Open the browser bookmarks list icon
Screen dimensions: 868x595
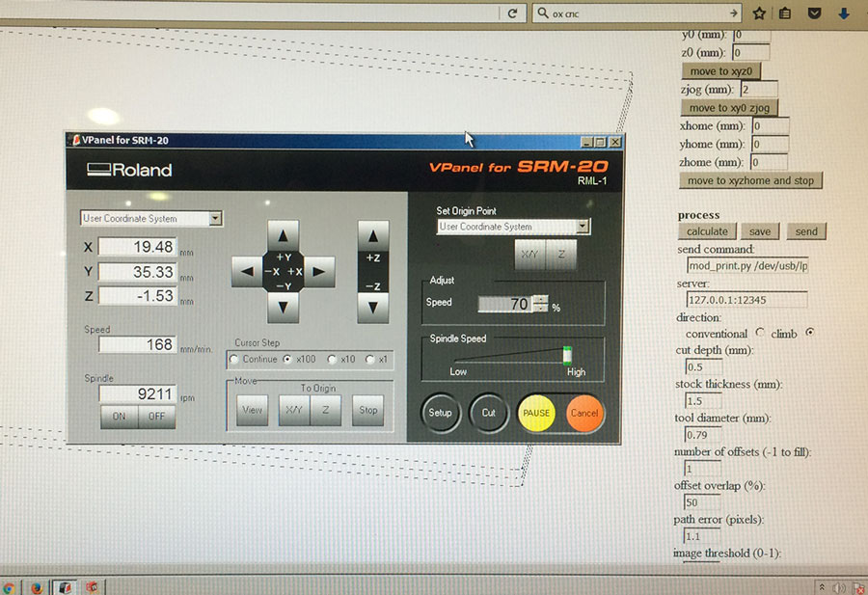785,14
